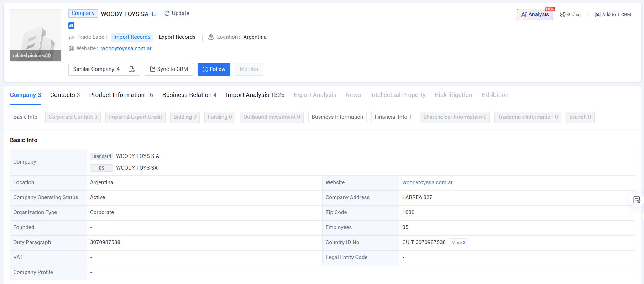Viewport: 644px width, 284px height.
Task: Select Basic Info sub-tab
Action: pos(25,117)
